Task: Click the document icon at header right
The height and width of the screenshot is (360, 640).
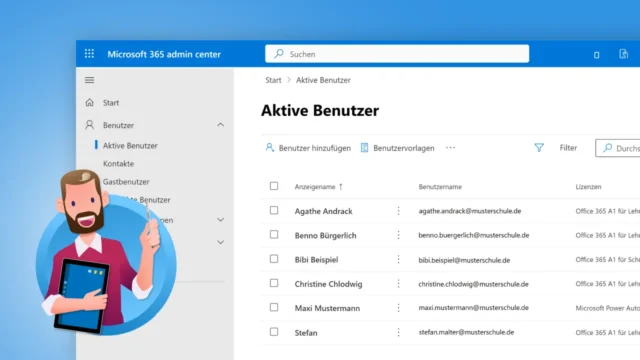Action: point(623,54)
